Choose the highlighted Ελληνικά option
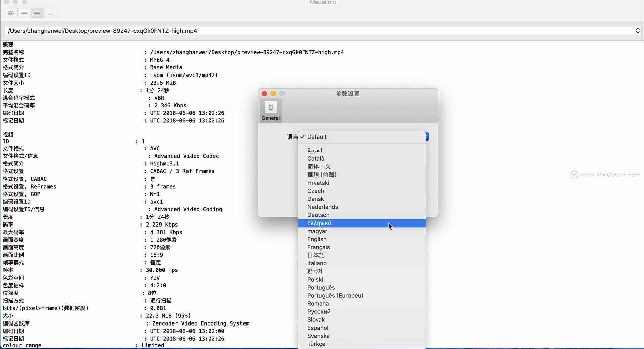The height and width of the screenshot is (349, 644). point(362,223)
